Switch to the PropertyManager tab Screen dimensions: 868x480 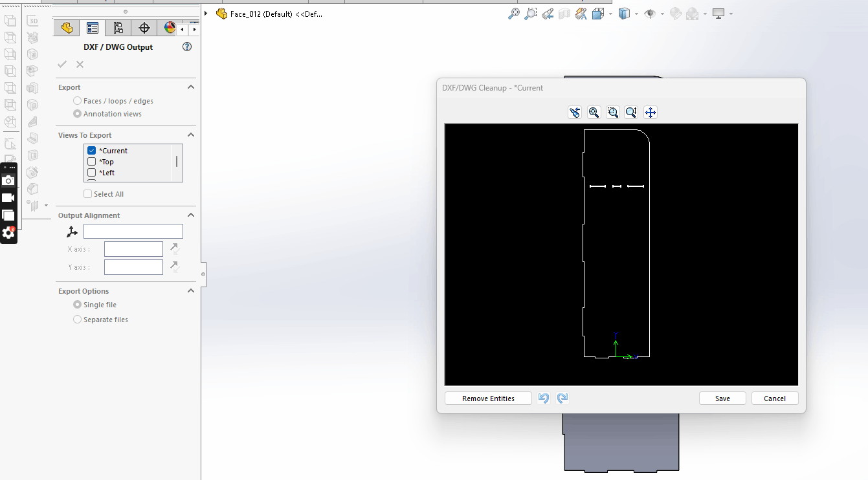click(93, 28)
